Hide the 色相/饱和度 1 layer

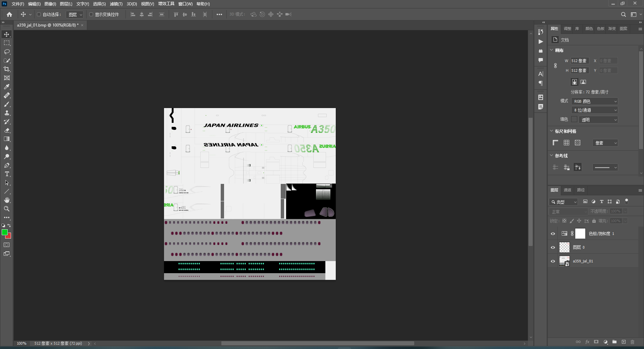pyautogui.click(x=553, y=234)
